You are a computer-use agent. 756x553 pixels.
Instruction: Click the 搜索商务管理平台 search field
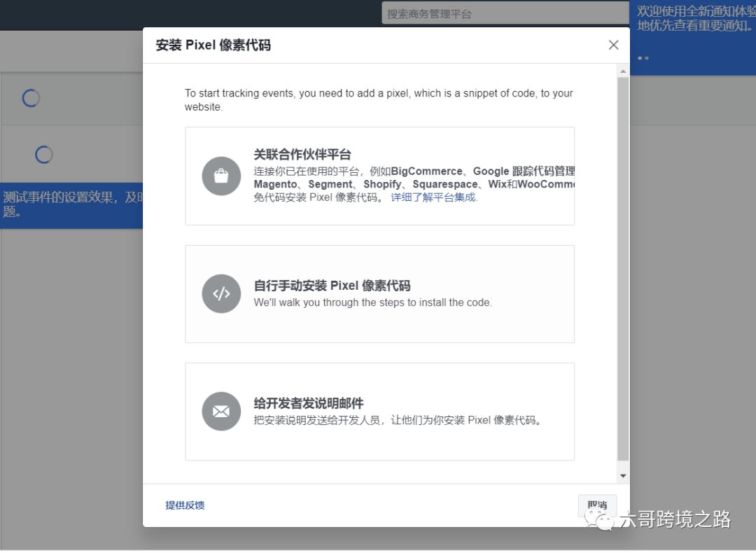click(x=504, y=12)
